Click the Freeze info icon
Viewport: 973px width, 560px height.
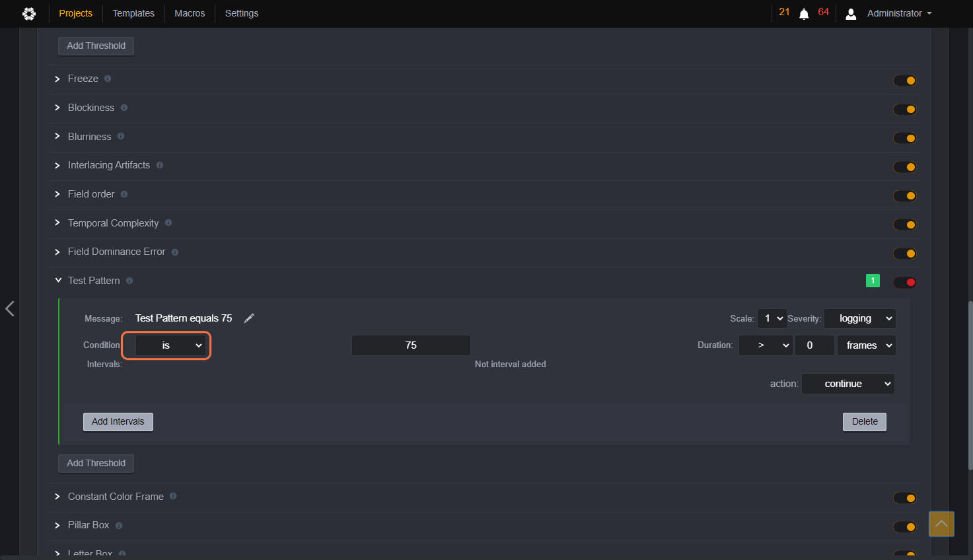coord(108,79)
